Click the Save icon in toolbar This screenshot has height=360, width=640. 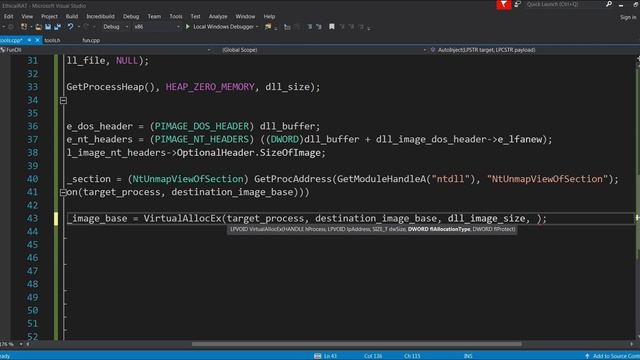(x=48, y=27)
